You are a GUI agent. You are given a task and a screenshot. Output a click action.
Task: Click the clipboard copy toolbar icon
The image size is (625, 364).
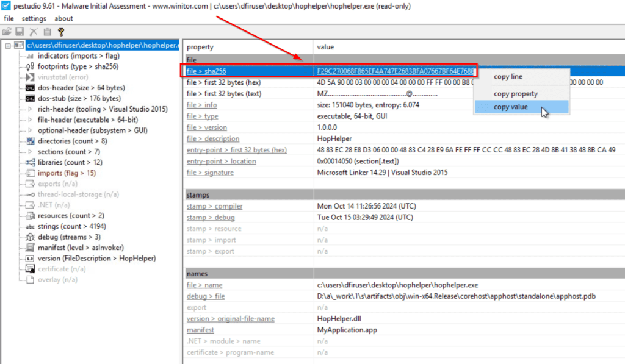[x=47, y=32]
